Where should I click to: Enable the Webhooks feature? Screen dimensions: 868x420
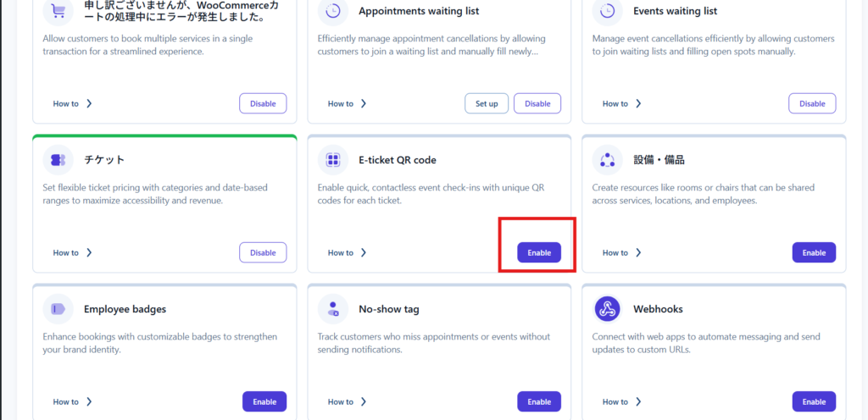814,401
